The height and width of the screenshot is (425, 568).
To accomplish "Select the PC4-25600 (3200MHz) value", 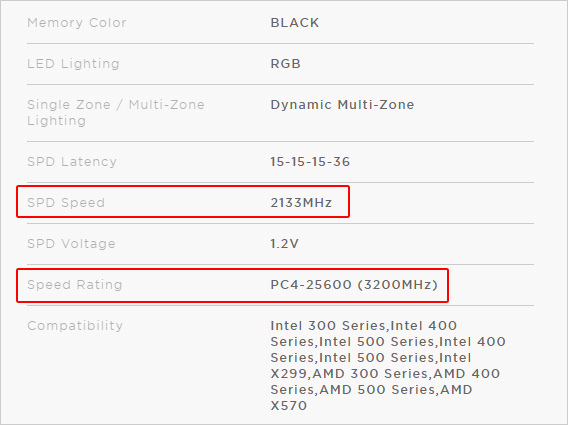I will 354,284.
